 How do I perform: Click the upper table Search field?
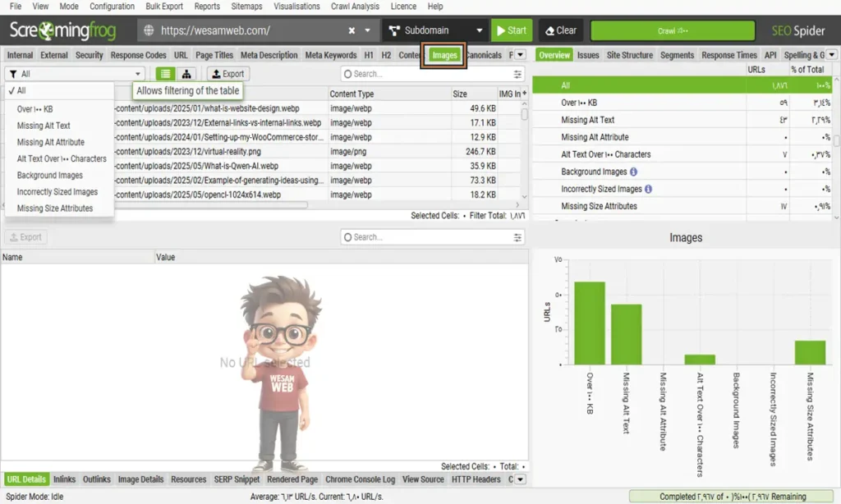pos(427,74)
